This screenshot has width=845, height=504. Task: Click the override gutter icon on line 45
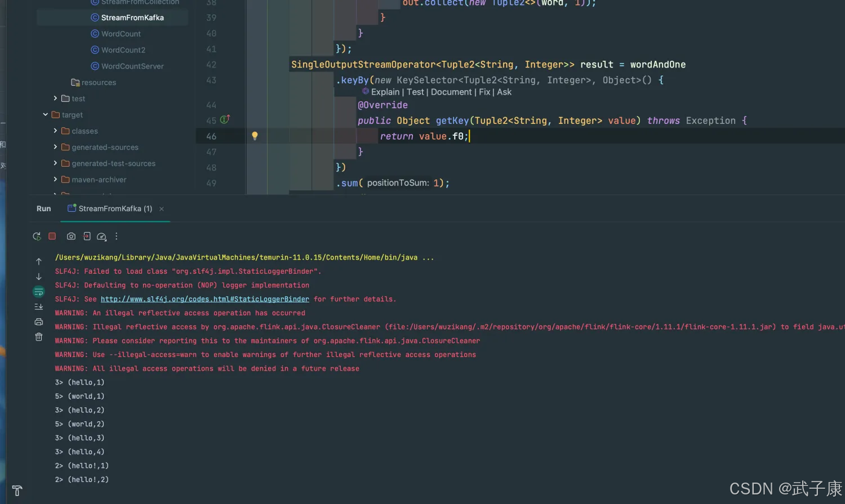pos(225,119)
